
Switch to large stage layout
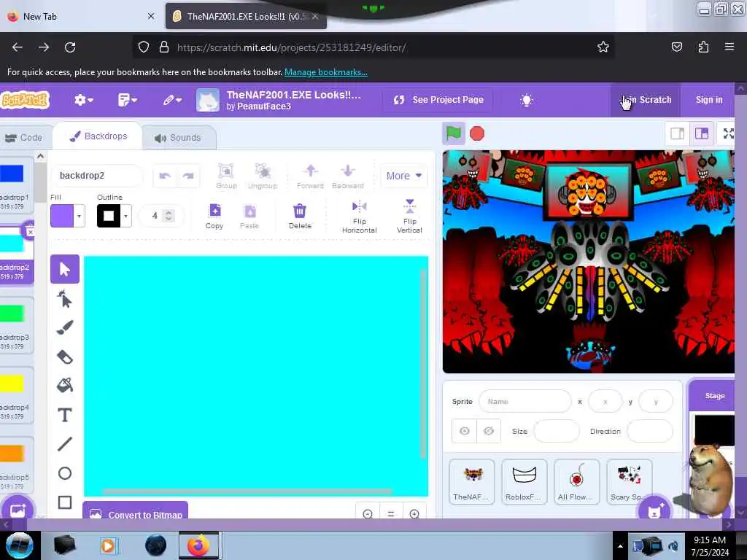[x=702, y=133]
